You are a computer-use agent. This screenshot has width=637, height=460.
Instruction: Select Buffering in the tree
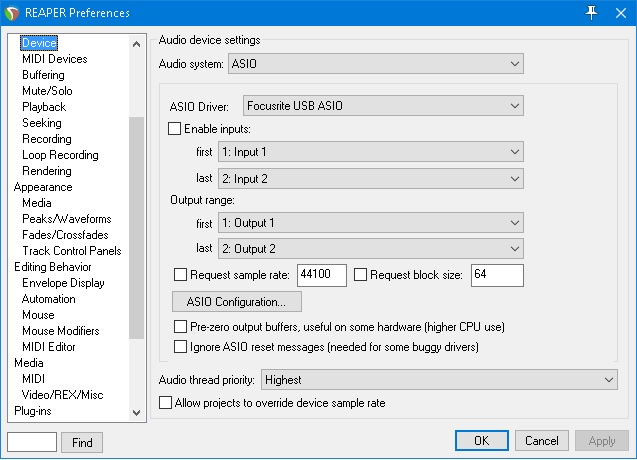coord(43,75)
